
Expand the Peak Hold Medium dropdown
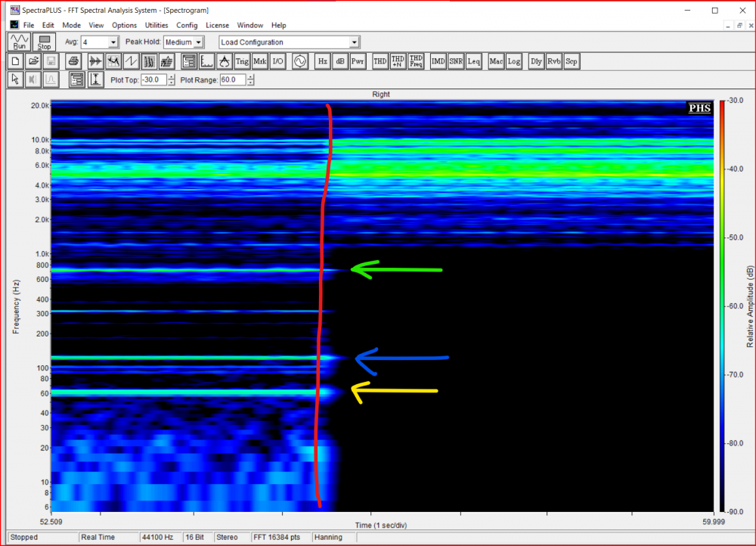coord(198,42)
